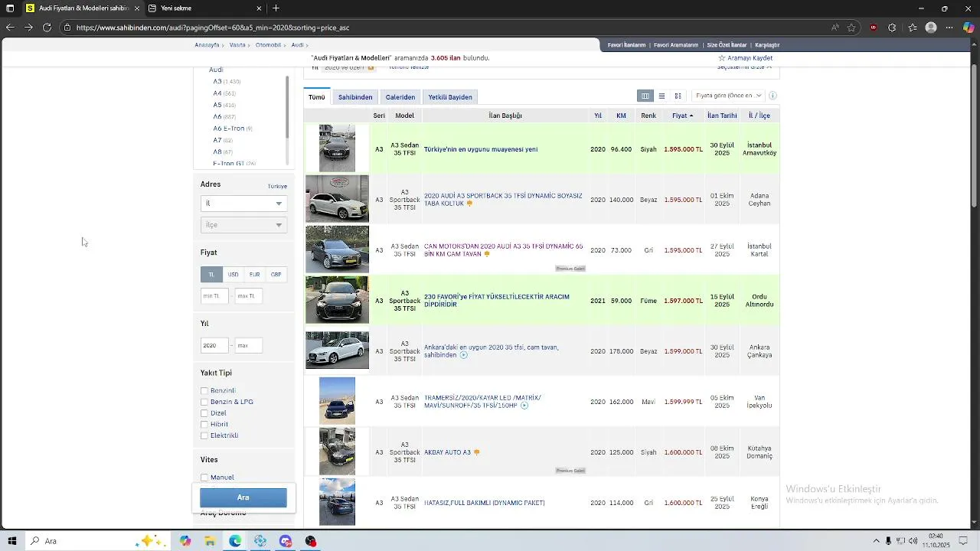Close the Yeni sekme tab
This screenshot has height=551, width=980.
(x=259, y=8)
